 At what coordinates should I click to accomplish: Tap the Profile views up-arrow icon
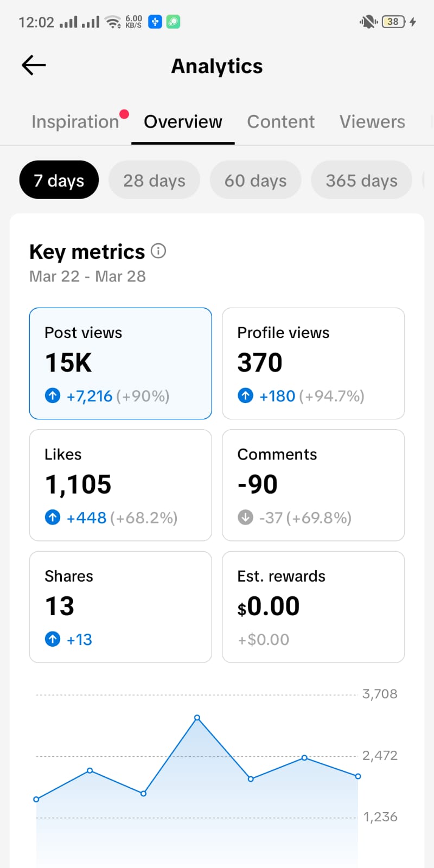[x=245, y=395]
